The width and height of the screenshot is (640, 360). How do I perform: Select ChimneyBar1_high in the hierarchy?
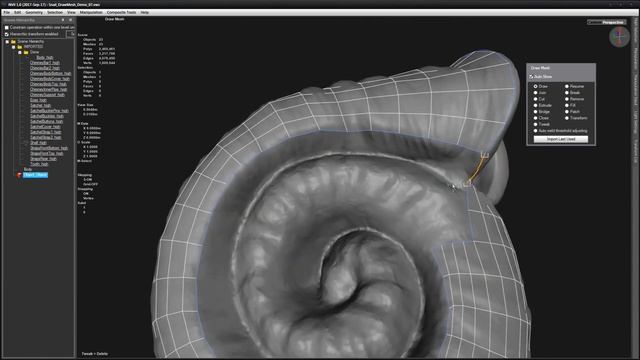(44, 63)
